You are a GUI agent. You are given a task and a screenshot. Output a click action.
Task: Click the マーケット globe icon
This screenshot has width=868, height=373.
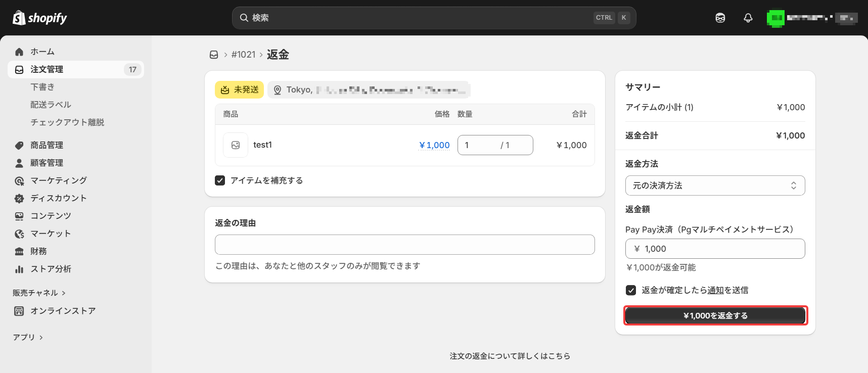point(19,234)
